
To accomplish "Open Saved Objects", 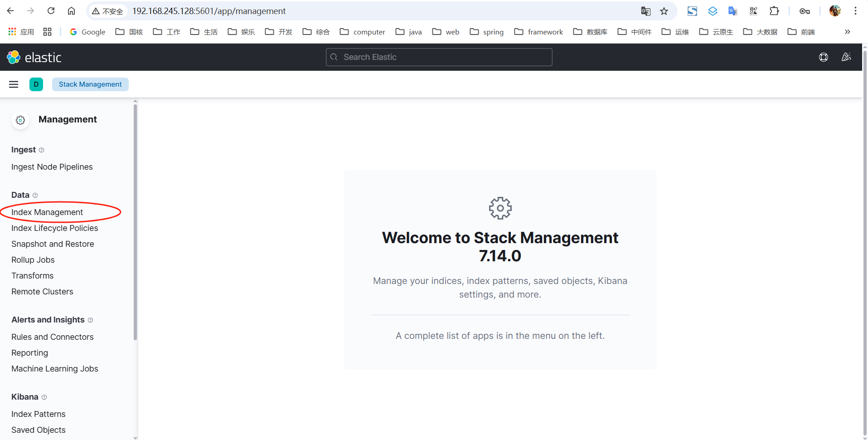I will [39, 430].
